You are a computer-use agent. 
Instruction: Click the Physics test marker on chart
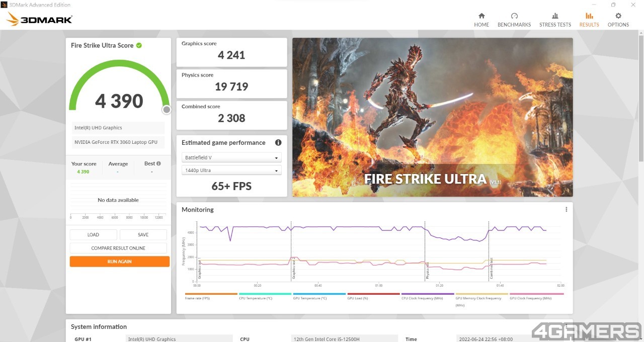[x=427, y=270]
